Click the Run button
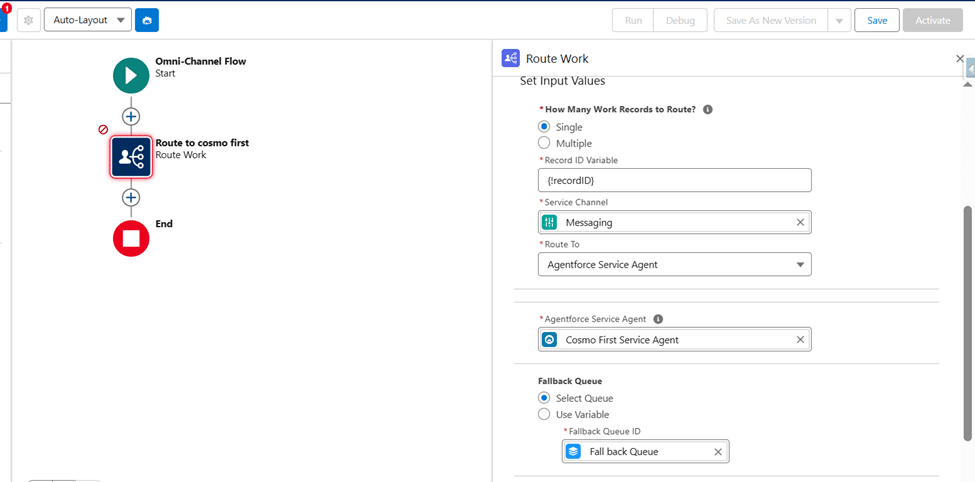 click(x=633, y=20)
